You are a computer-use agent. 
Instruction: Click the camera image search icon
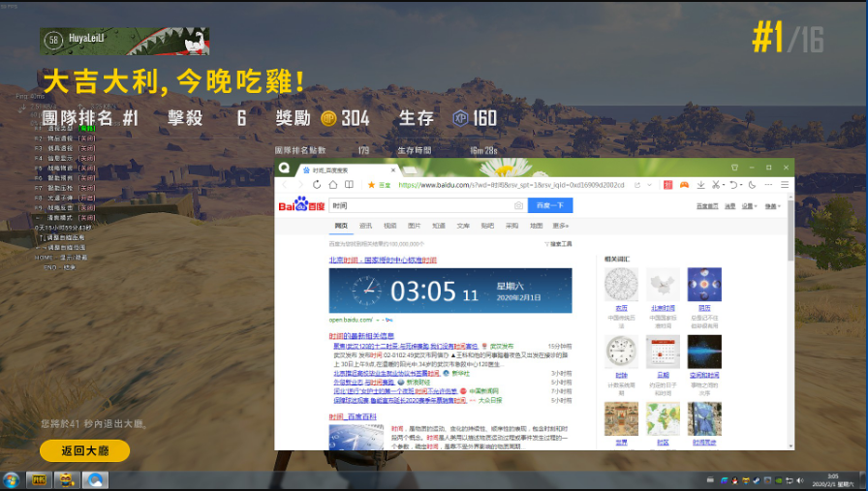518,205
